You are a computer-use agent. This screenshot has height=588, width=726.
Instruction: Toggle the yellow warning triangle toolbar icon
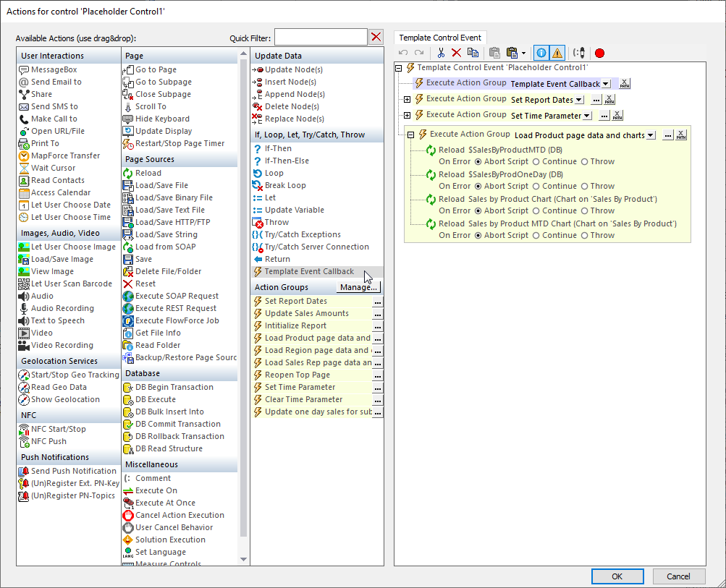(557, 53)
